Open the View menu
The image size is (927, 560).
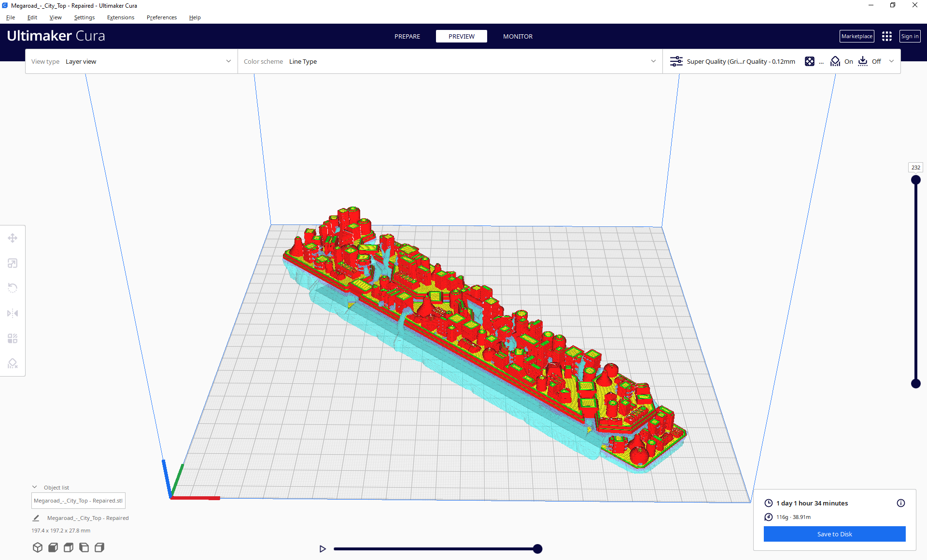(56, 17)
